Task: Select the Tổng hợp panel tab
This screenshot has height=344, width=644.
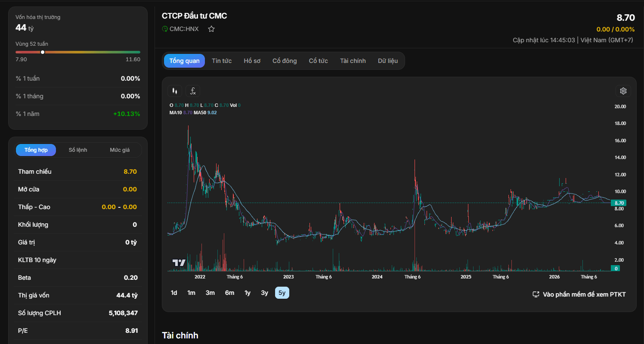Action: (36, 150)
